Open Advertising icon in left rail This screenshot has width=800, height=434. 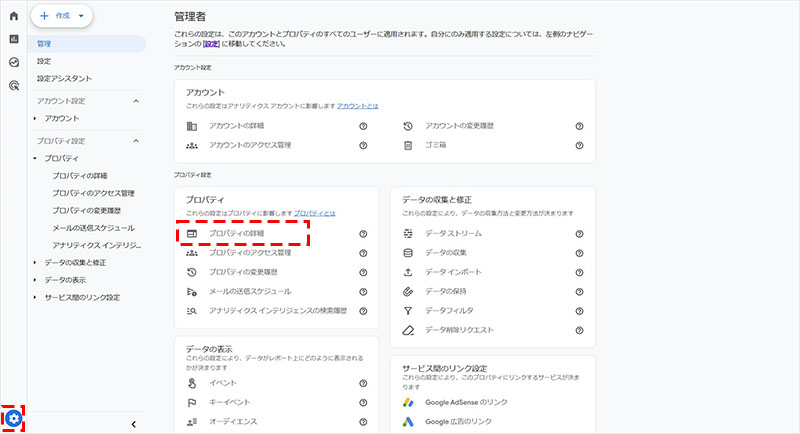13,86
